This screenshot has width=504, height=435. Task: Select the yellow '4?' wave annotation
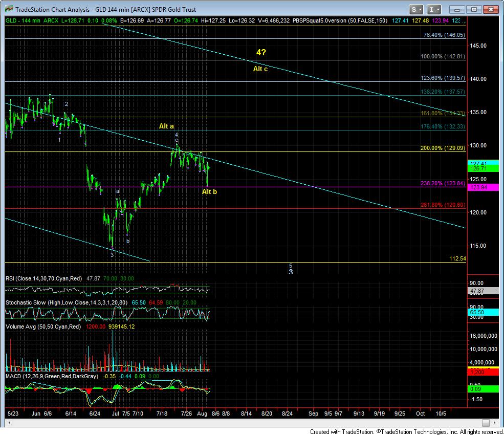(261, 52)
